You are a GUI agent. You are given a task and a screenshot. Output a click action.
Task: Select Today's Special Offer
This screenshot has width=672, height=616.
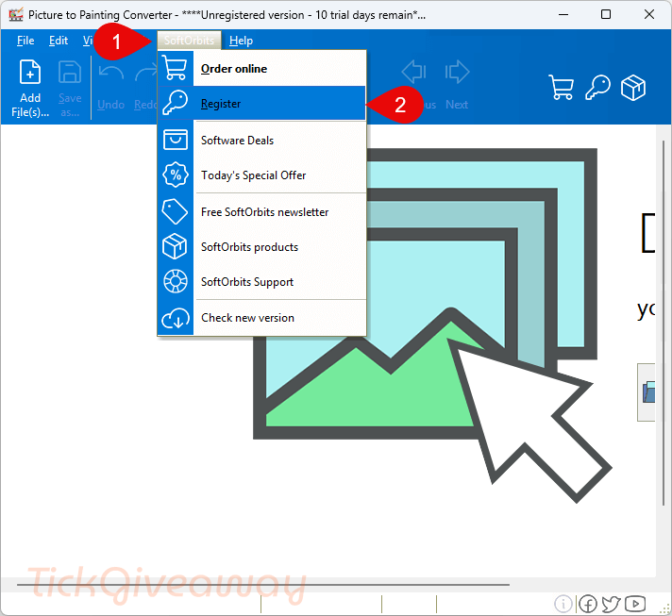(261, 175)
